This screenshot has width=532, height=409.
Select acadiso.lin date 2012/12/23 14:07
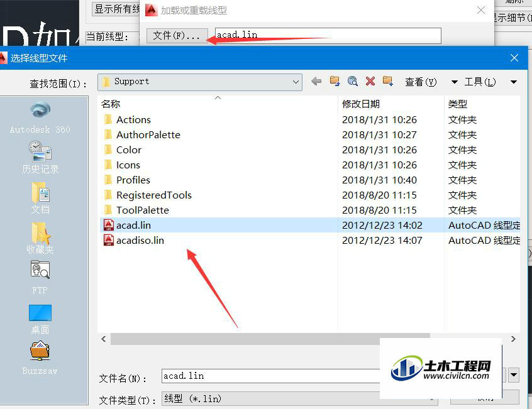tap(382, 240)
